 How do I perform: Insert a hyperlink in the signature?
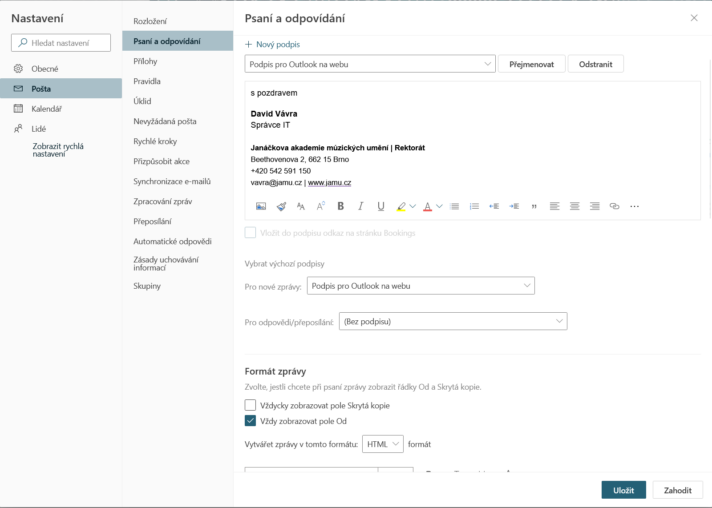[614, 206]
